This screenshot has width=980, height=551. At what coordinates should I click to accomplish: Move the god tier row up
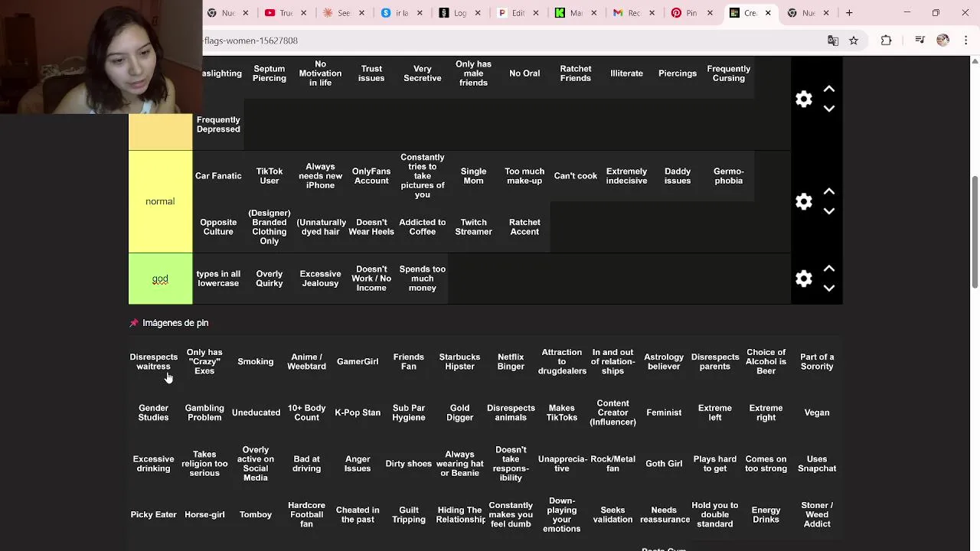828,269
